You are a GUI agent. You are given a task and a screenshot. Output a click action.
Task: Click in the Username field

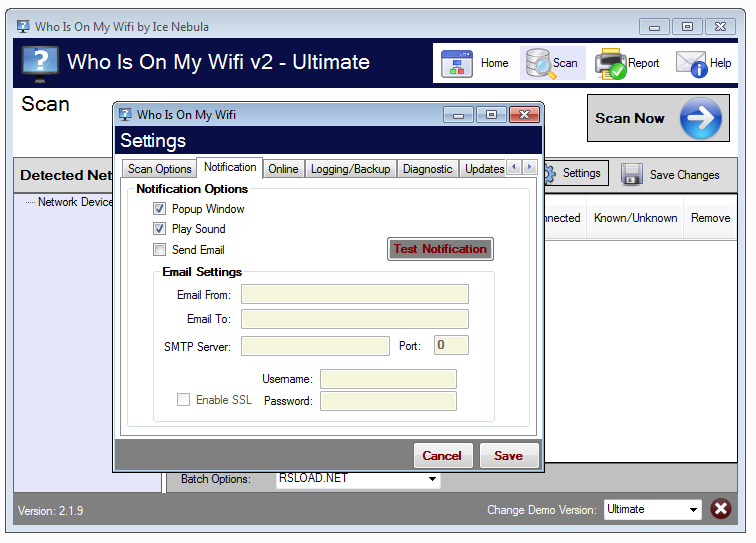click(x=389, y=379)
